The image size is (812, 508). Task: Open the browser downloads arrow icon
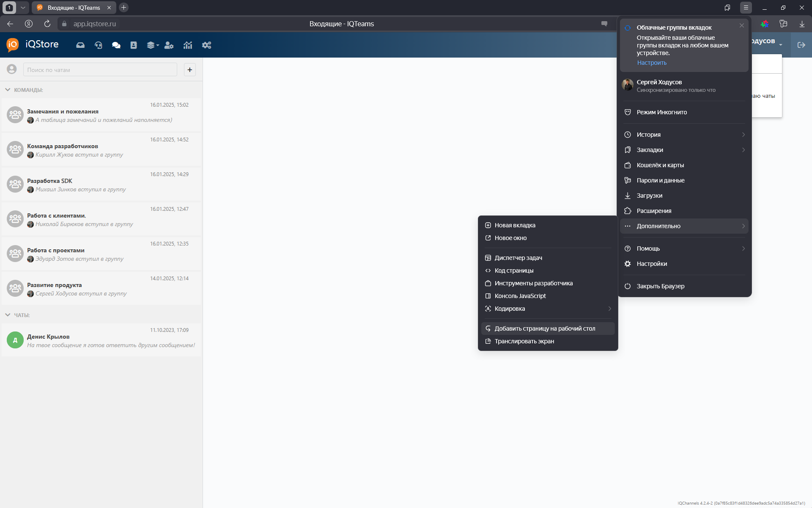pyautogui.click(x=802, y=24)
